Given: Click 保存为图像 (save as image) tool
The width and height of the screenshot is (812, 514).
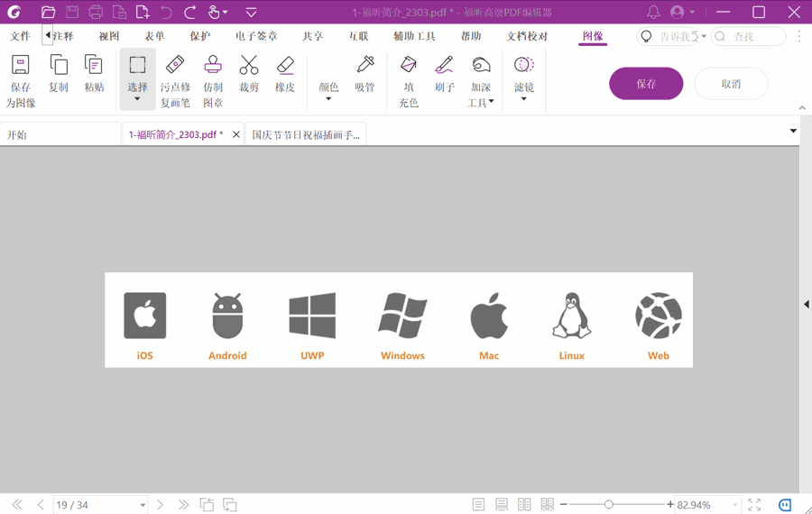Looking at the screenshot, I should 21,81.
